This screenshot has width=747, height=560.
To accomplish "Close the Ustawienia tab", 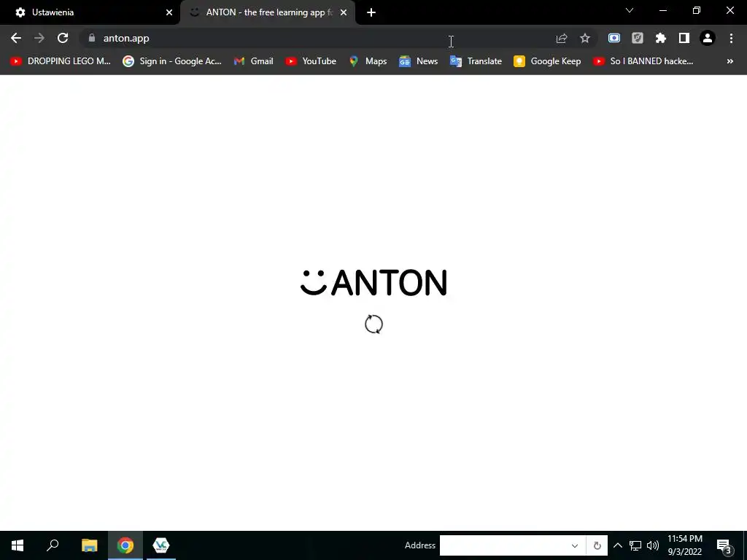I will (169, 12).
